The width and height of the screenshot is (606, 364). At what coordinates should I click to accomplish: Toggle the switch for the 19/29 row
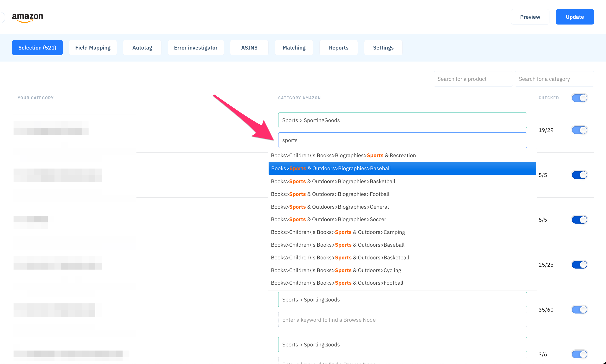[x=579, y=130]
